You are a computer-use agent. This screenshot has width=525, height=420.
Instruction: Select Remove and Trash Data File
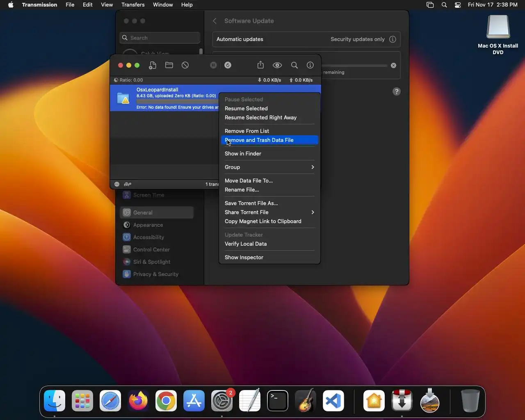(269, 140)
